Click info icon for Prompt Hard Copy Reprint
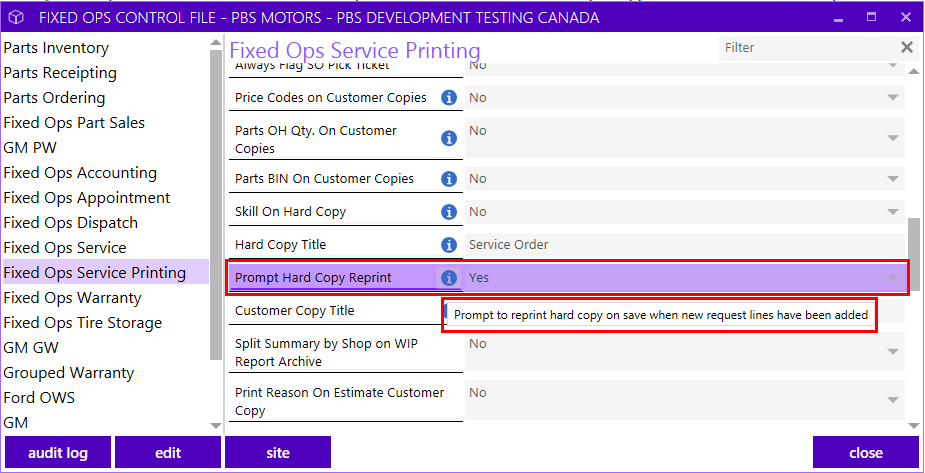925x473 pixels. click(449, 278)
